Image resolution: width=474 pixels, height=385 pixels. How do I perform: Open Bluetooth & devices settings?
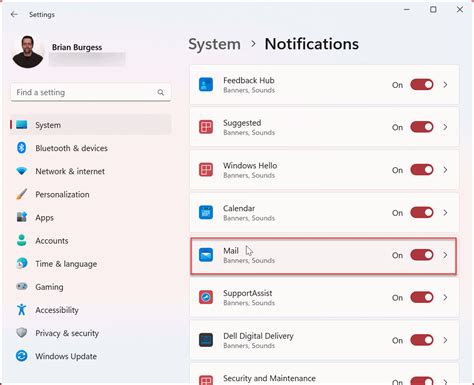coord(91,148)
